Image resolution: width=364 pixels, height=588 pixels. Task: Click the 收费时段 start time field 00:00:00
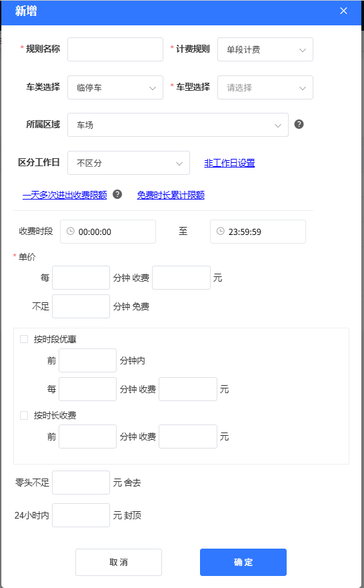(108, 232)
